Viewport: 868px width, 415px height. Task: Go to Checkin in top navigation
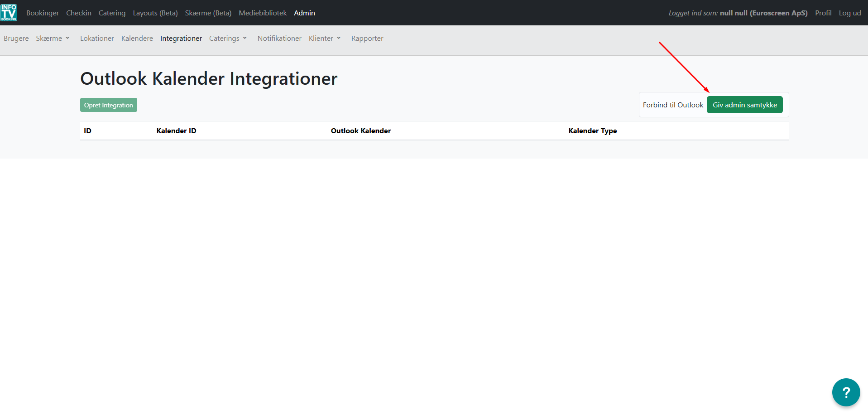[x=79, y=13]
